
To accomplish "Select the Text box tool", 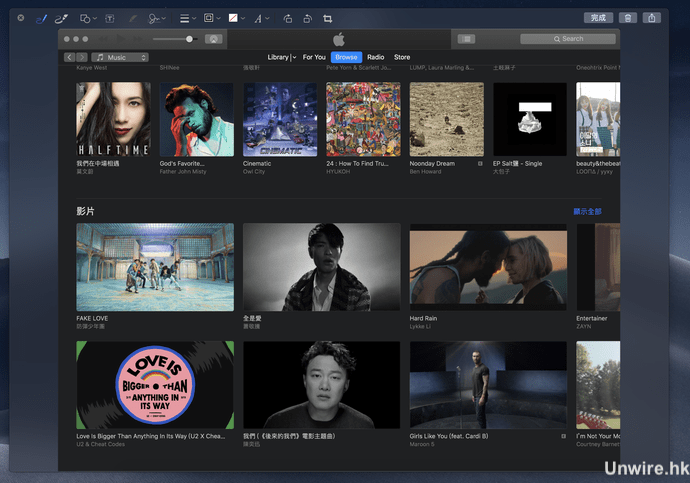I will 110,18.
